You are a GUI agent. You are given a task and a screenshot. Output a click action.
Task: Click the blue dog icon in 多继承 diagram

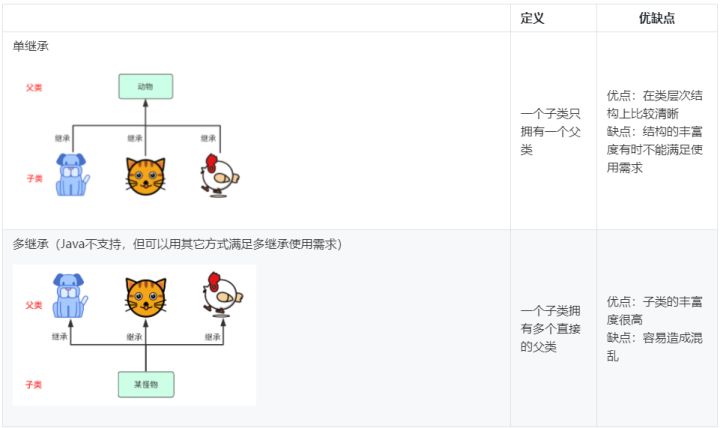point(69,296)
